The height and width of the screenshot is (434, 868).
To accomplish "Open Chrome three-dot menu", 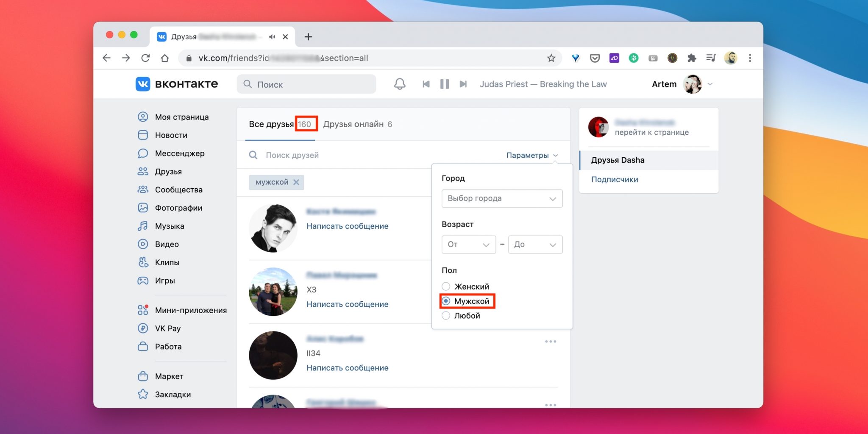I will pos(750,58).
